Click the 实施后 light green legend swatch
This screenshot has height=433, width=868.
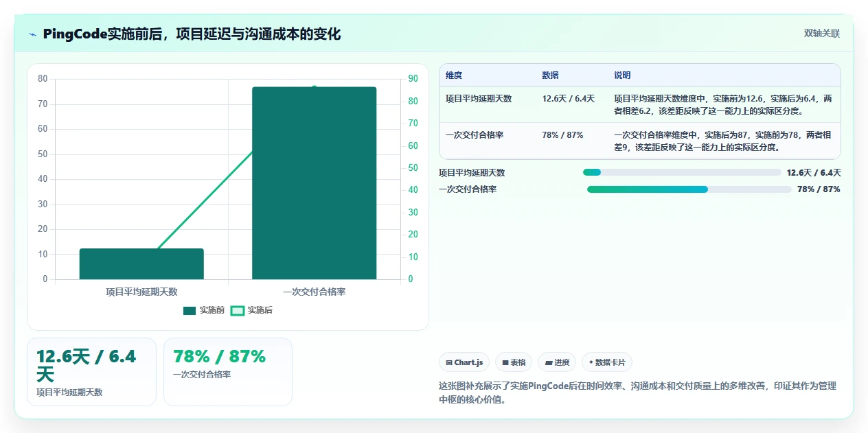(x=238, y=311)
